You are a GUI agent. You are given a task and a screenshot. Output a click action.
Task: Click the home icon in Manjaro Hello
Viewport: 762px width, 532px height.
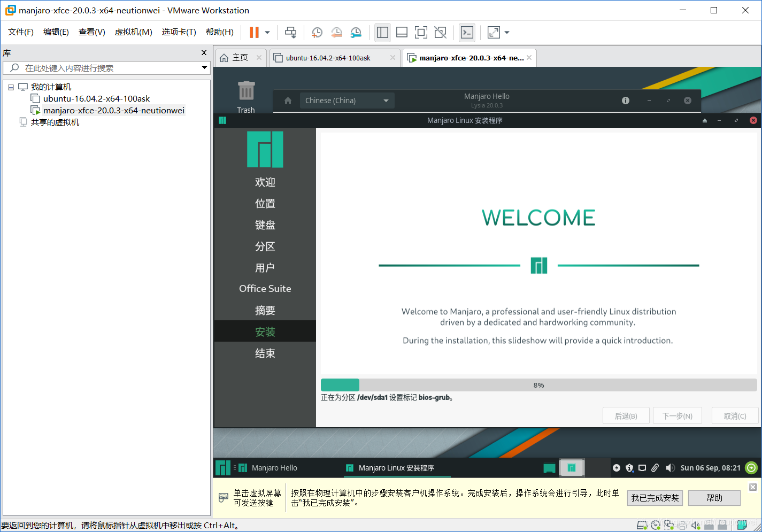tap(288, 101)
